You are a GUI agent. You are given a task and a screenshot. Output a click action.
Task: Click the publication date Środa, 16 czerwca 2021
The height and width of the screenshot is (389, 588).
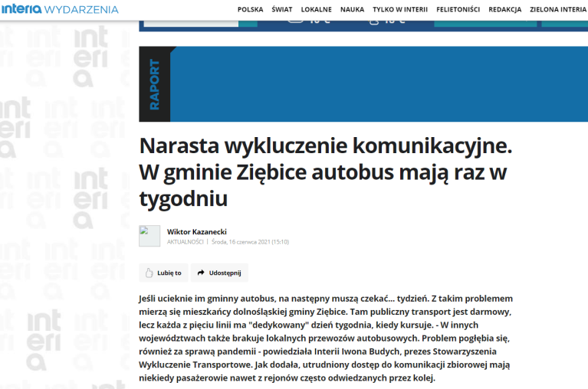(x=250, y=242)
